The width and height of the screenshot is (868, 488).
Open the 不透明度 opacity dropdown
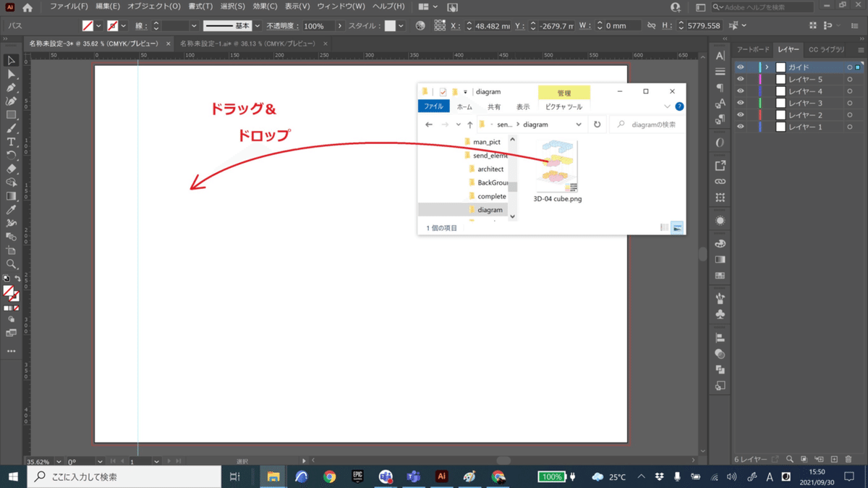tap(339, 25)
